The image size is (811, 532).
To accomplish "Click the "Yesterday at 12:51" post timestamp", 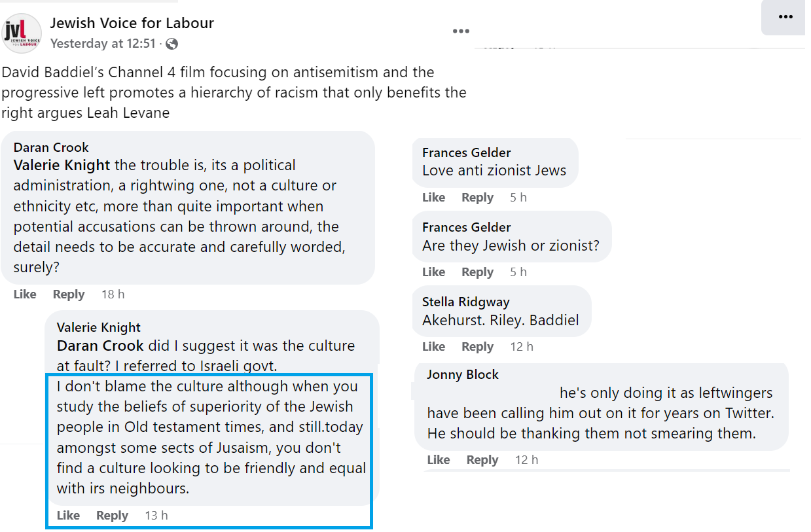I will pos(103,44).
